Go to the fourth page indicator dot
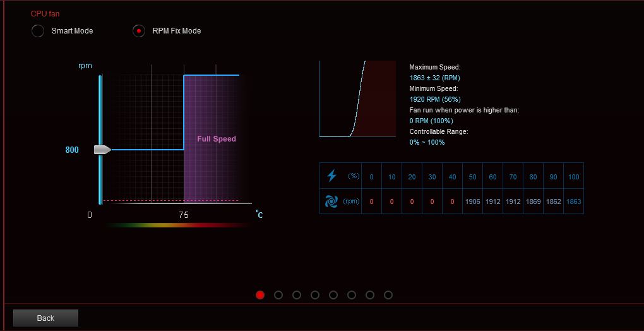The image size is (644, 331). pyautogui.click(x=315, y=295)
